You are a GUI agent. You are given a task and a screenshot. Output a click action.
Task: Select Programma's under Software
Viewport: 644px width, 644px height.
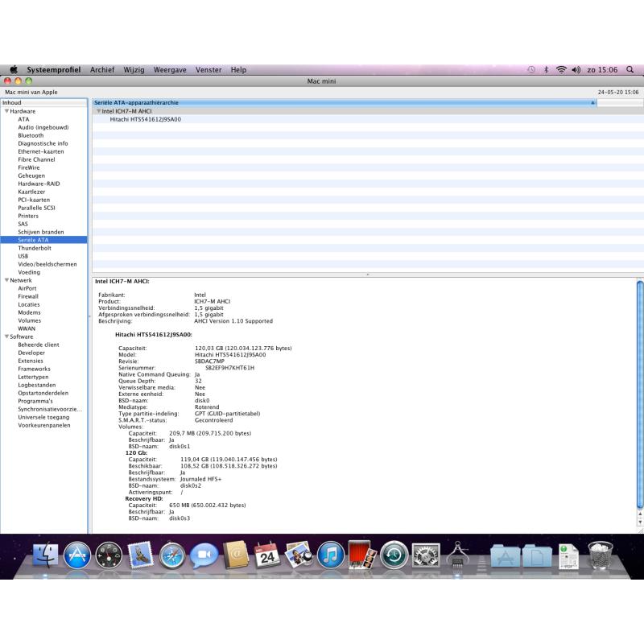(x=35, y=401)
